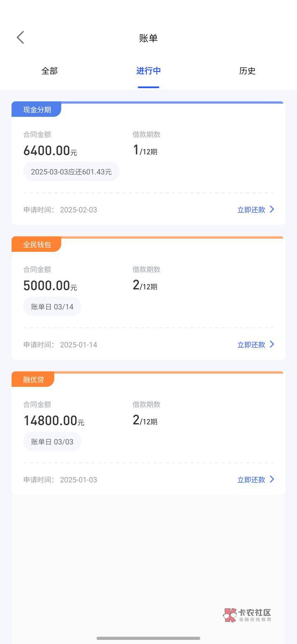
Task: Select the 进行中 tab
Action: 148,71
